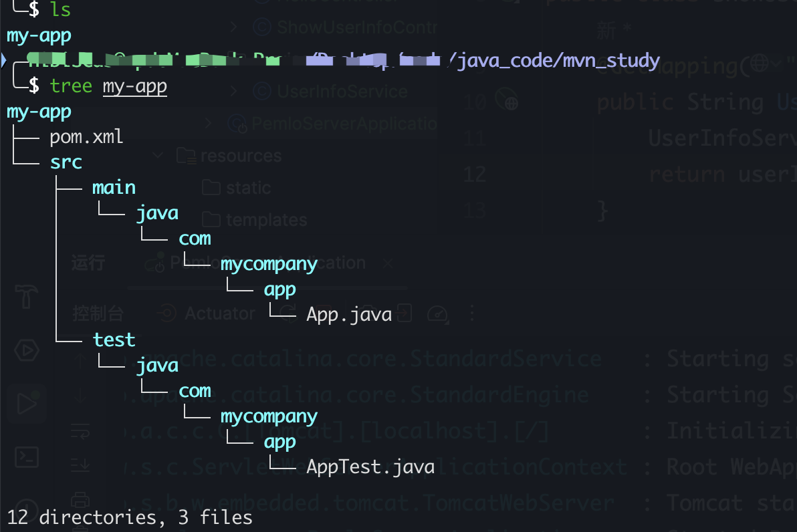797x532 pixels.
Task: Open the Build hammer tool window icon
Action: point(27,296)
